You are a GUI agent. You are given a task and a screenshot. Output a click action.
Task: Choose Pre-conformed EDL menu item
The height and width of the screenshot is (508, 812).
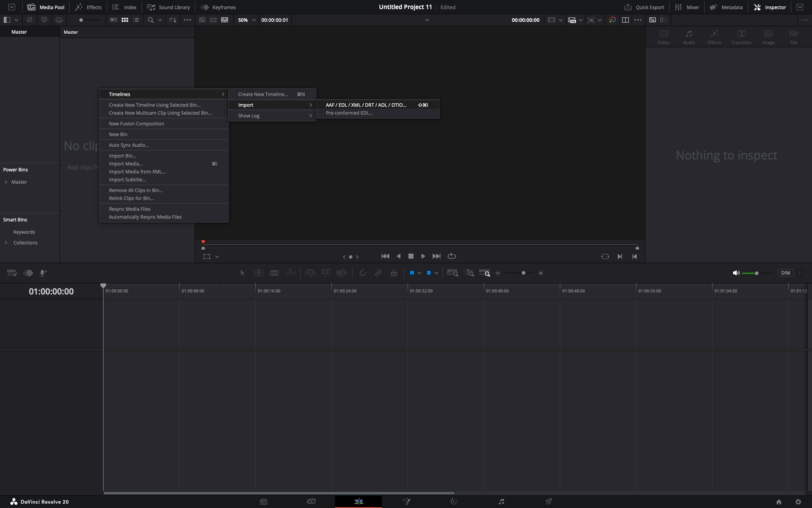click(x=377, y=113)
